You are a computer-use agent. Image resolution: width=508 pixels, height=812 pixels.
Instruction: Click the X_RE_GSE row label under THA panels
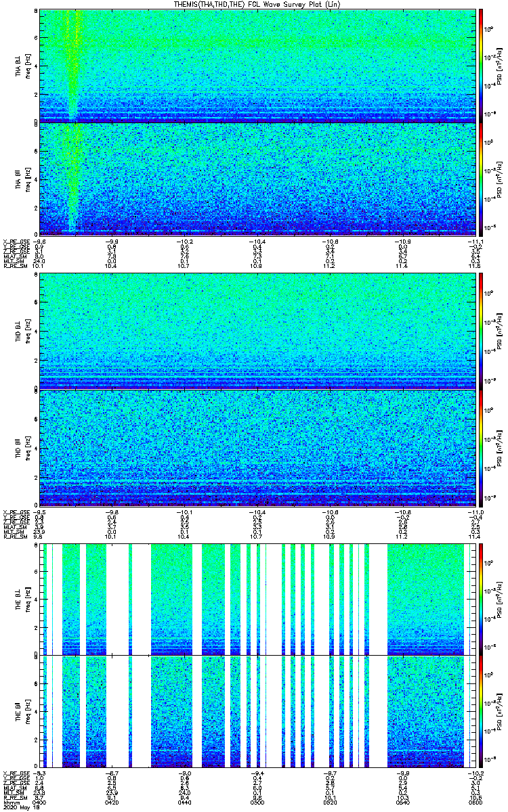pyautogui.click(x=16, y=241)
